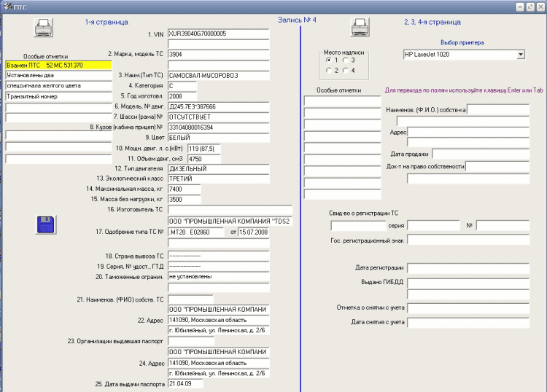Click the Страна вывоза ТС field
The width and height of the screenshot is (547, 392).
tap(218, 256)
